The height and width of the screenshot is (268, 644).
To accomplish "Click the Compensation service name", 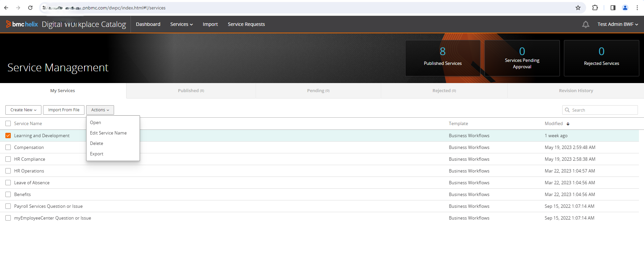I will (x=29, y=147).
